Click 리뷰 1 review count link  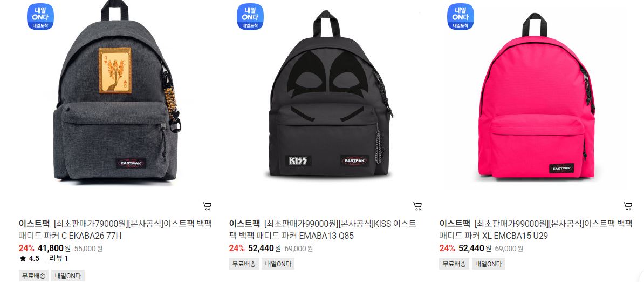tap(59, 259)
